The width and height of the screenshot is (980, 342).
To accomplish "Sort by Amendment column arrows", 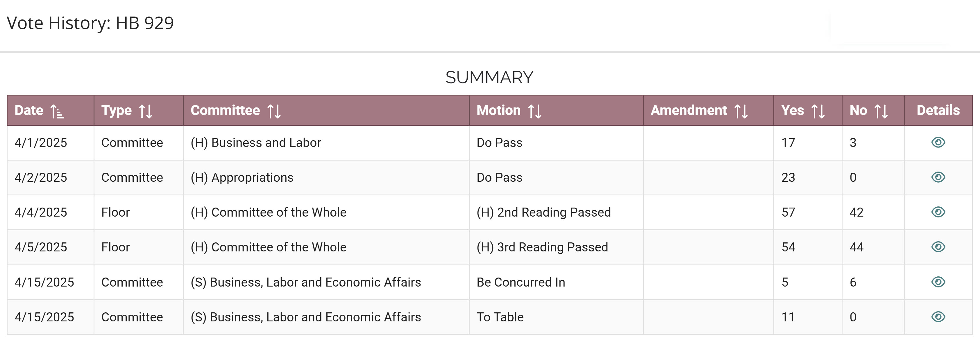I will tap(741, 111).
